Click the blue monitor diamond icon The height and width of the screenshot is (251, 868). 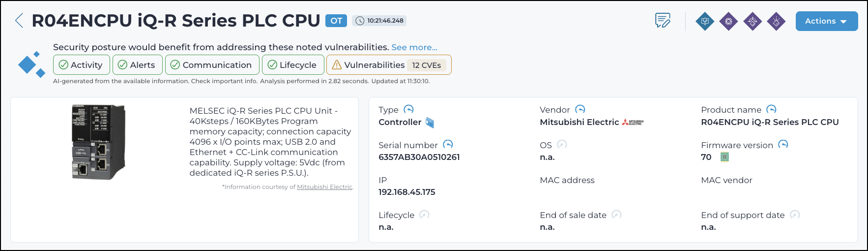pos(705,21)
